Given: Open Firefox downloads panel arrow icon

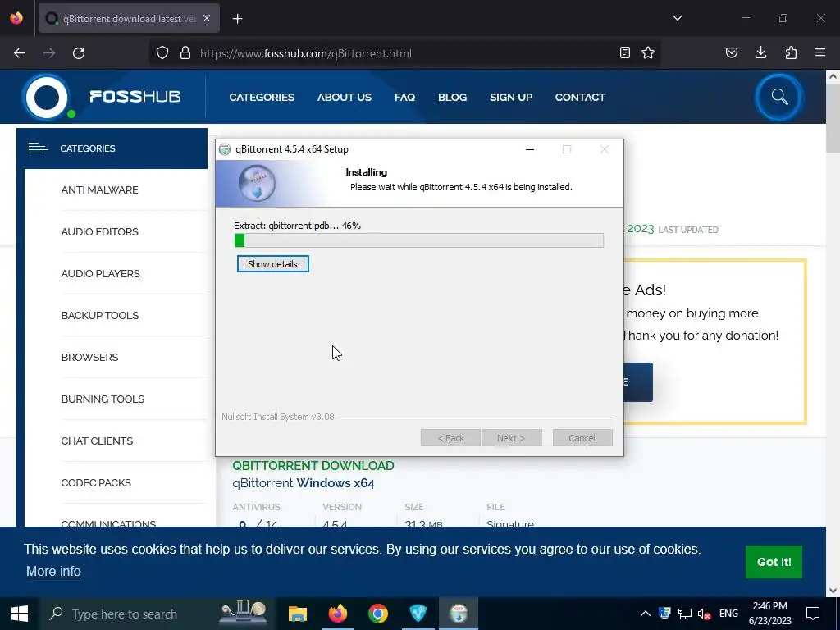Looking at the screenshot, I should [760, 53].
